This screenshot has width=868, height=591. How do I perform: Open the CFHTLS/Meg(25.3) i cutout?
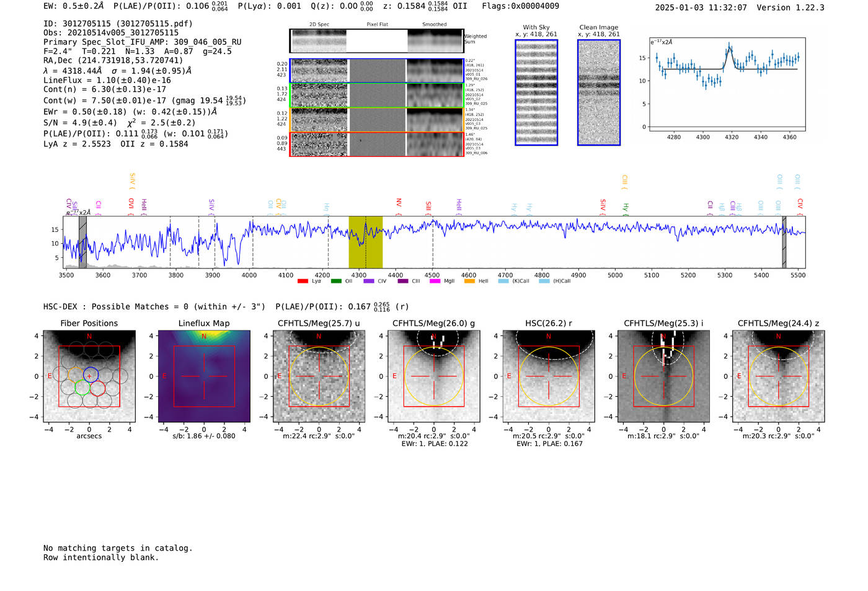click(x=663, y=376)
